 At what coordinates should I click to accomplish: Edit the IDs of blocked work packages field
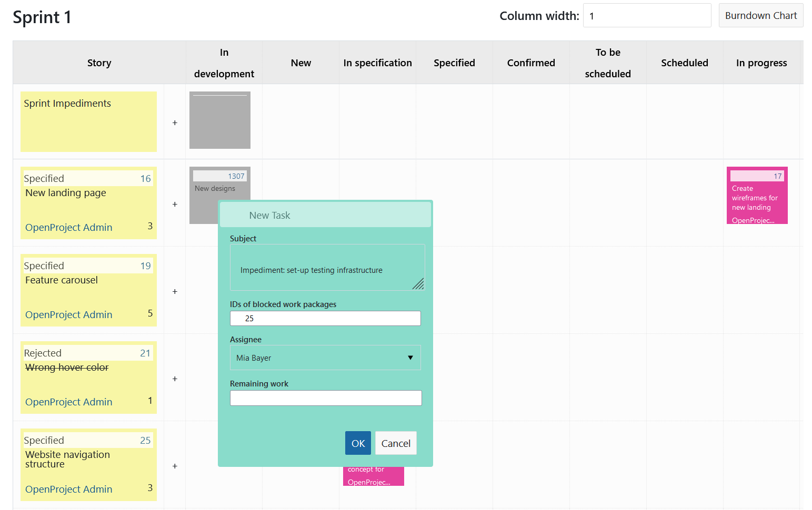click(x=325, y=318)
